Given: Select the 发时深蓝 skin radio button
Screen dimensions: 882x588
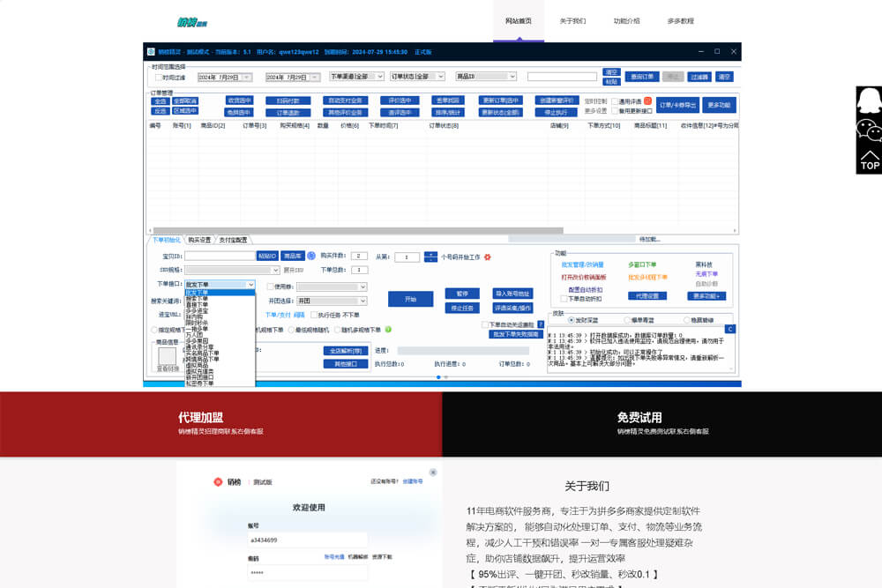Looking at the screenshot, I should (x=571, y=320).
